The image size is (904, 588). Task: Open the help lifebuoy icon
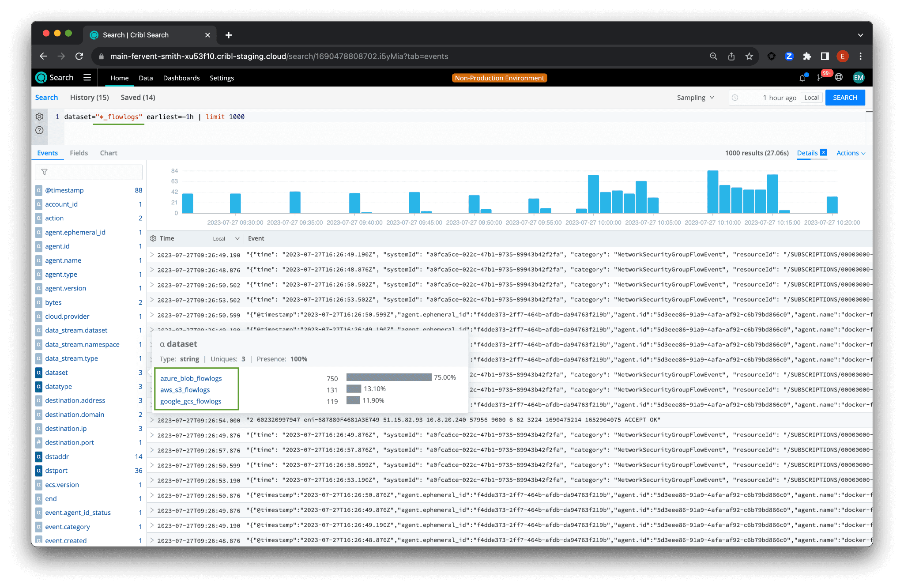coord(839,78)
